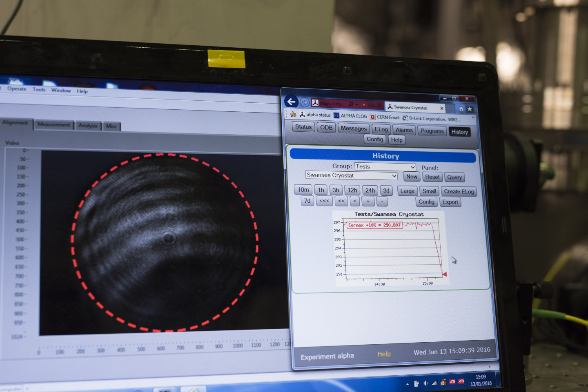
Task: Open the browser home page icon
Action: [x=461, y=109]
